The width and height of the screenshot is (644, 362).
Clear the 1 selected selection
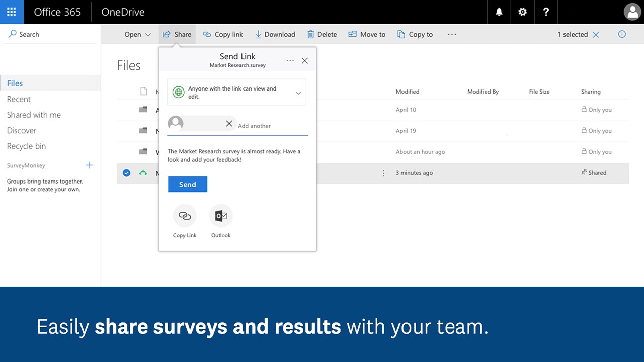596,35
